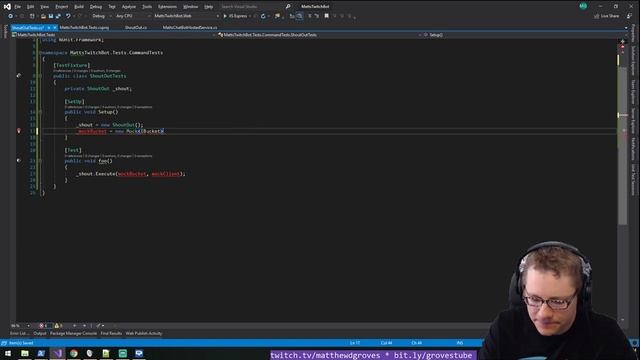Click the Live Share button

click(607, 16)
